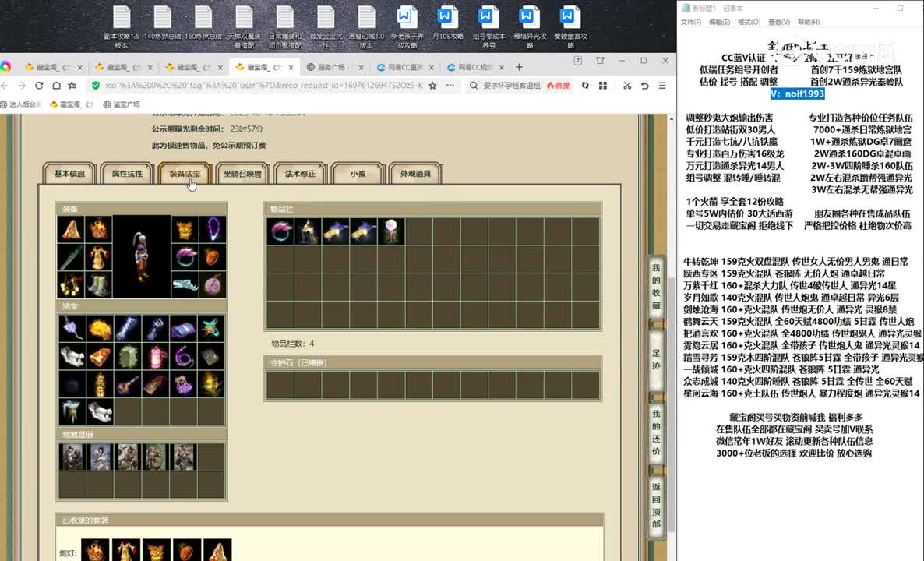Select the golden mask equipment icon

tap(185, 229)
